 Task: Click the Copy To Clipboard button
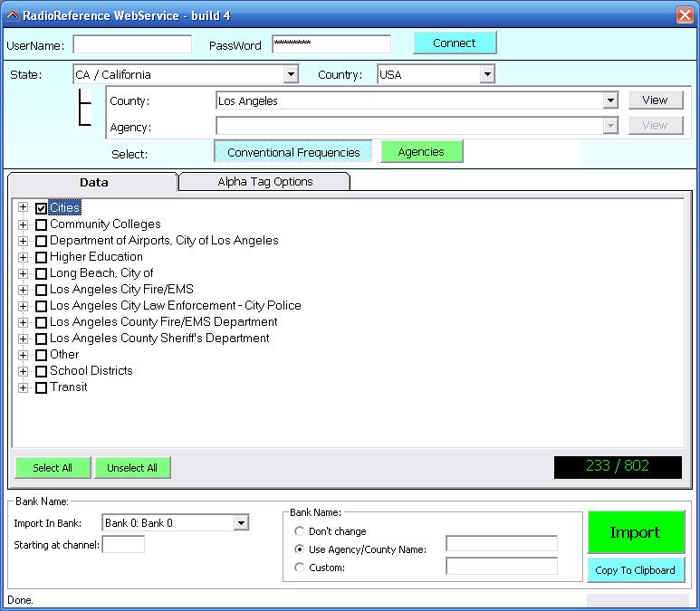click(636, 570)
